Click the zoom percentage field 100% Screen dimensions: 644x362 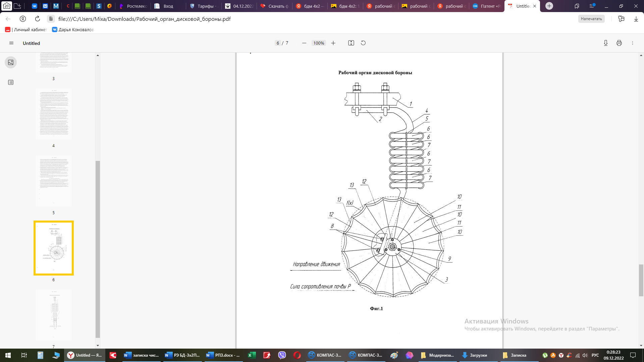[319, 43]
